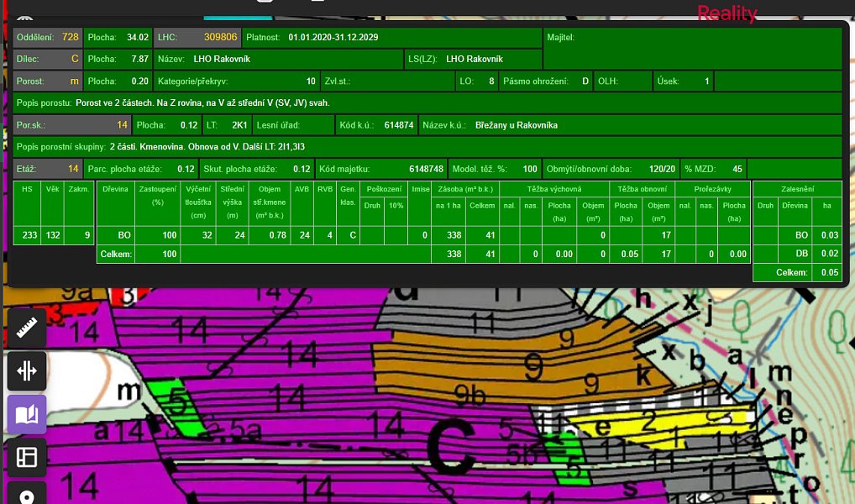Click the LS(LZ) LHO Rakovník cell

pyautogui.click(x=474, y=59)
